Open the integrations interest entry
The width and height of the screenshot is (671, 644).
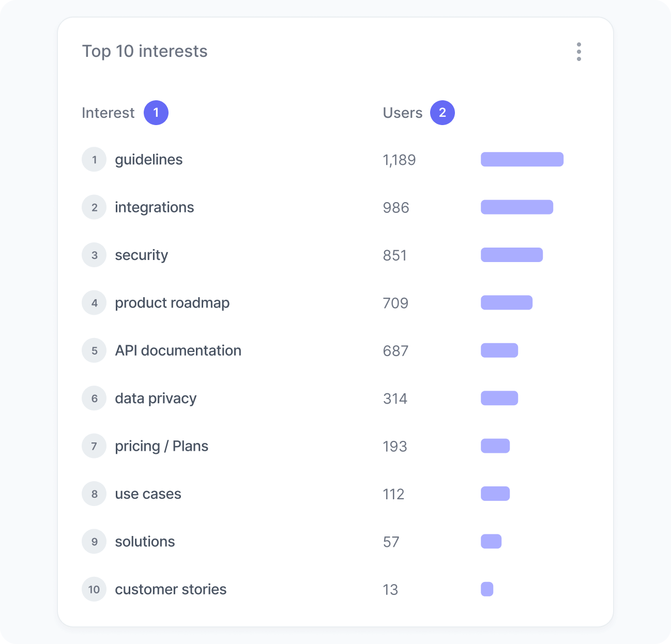[155, 207]
